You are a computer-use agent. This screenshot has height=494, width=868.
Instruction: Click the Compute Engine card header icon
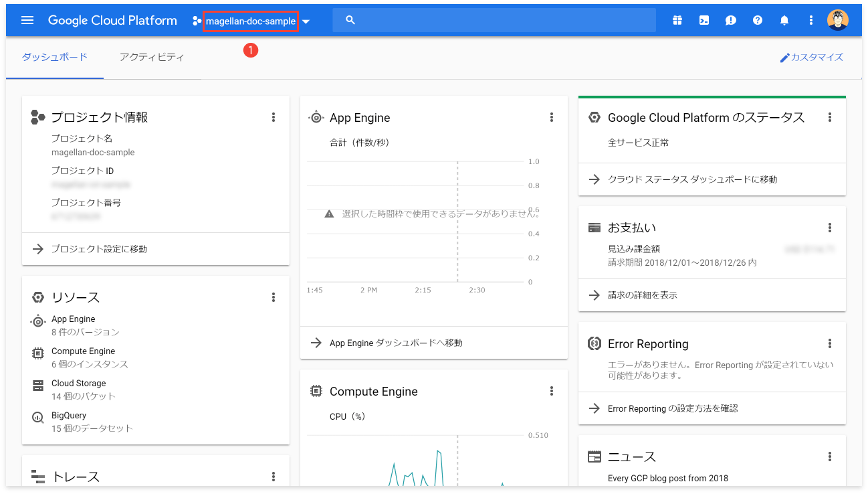point(316,391)
